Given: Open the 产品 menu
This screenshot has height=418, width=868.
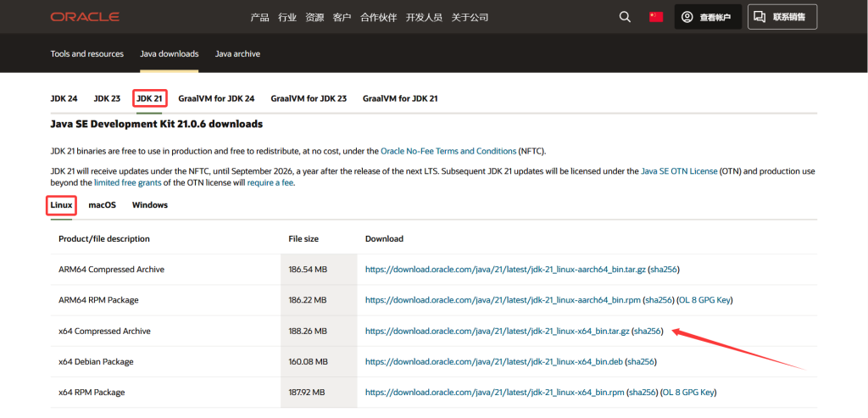Looking at the screenshot, I should pos(260,17).
